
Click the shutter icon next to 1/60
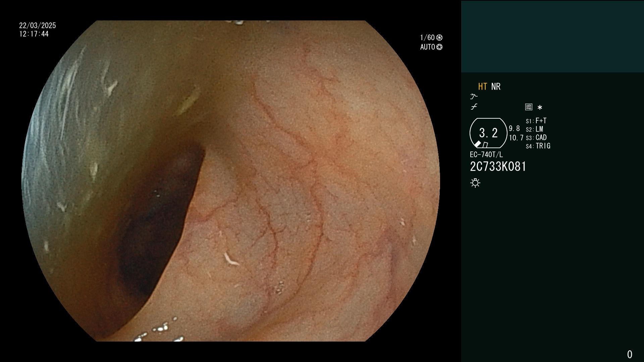[439, 38]
